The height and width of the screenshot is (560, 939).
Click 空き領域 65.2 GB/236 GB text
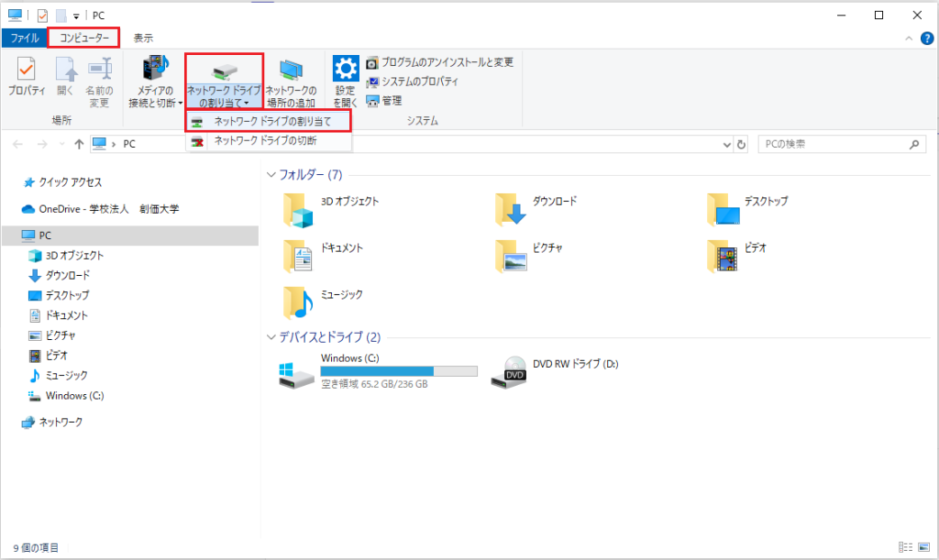(x=374, y=384)
